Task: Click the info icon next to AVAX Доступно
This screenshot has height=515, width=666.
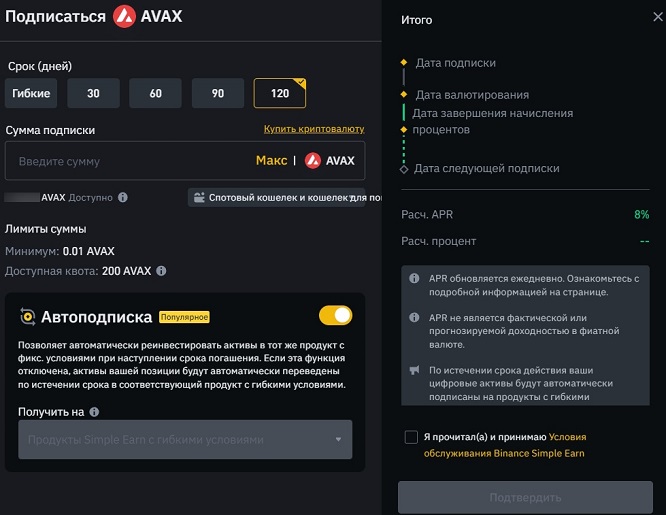Action: [123, 198]
